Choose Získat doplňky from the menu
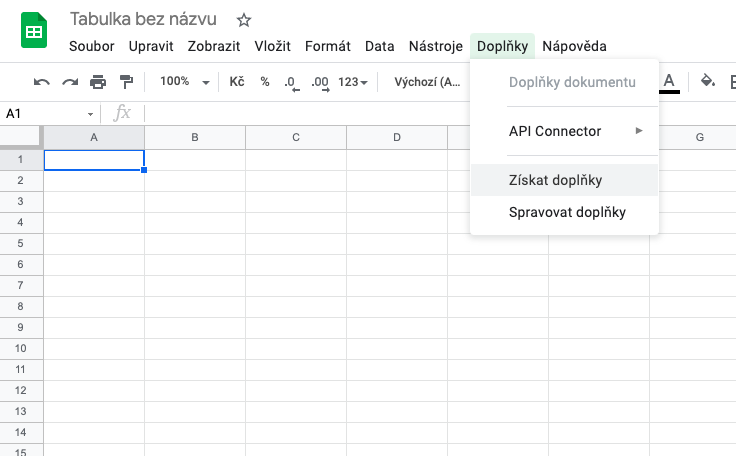Image resolution: width=736 pixels, height=456 pixels. click(564, 180)
